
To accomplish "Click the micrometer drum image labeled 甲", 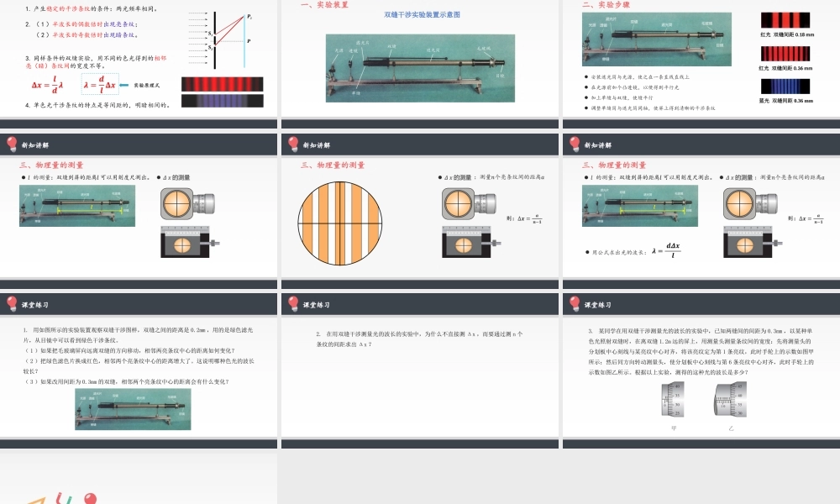I will point(673,399).
